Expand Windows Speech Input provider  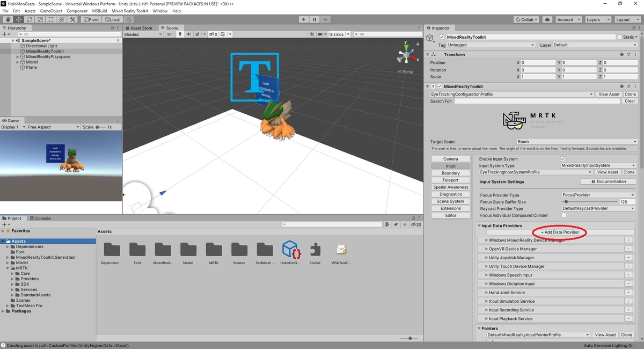487,275
